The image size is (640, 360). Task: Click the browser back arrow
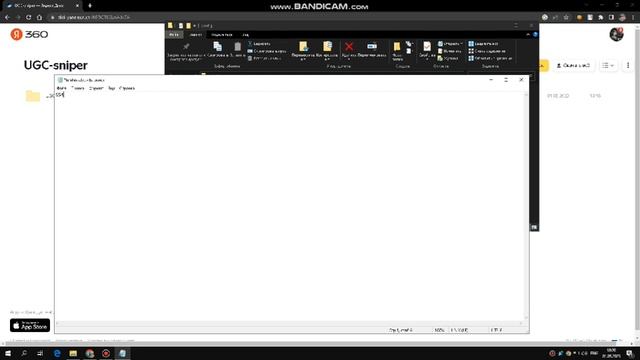pyautogui.click(x=7, y=17)
